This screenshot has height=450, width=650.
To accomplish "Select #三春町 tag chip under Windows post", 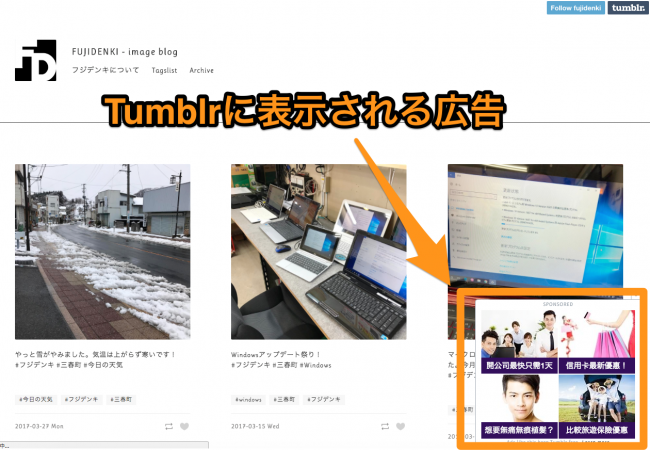I will [284, 399].
